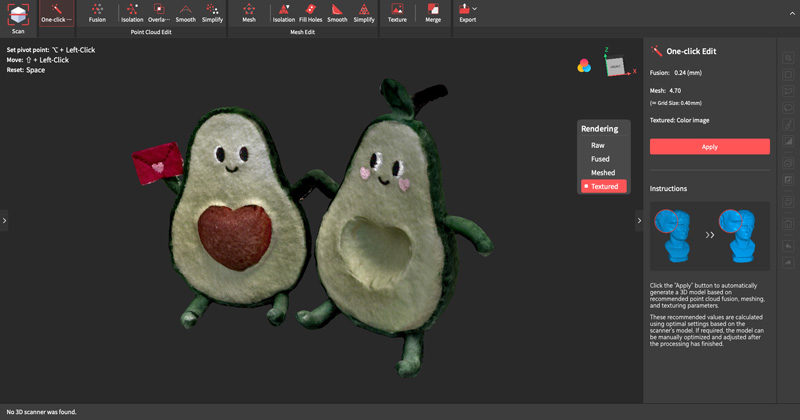Open the Mesh tool

249,14
